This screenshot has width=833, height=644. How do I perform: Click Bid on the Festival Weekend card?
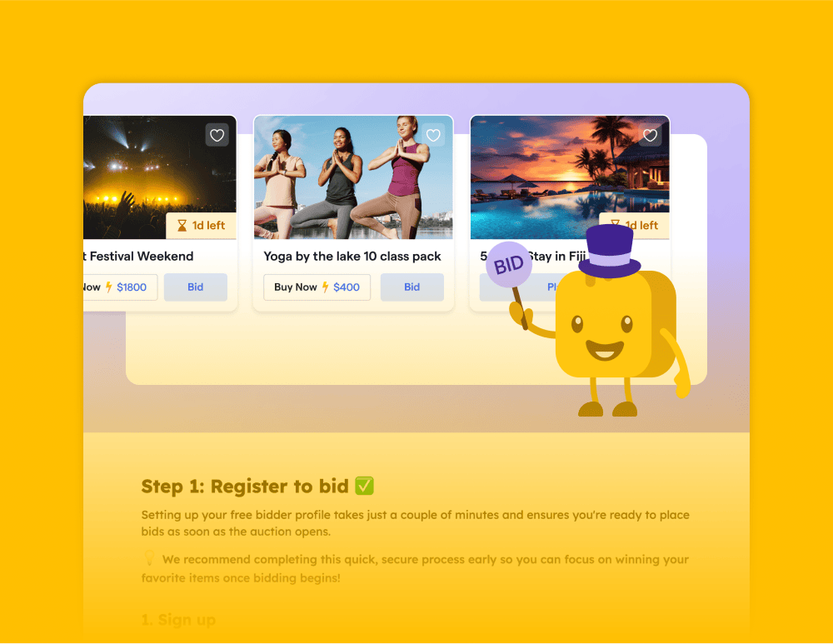click(x=196, y=287)
